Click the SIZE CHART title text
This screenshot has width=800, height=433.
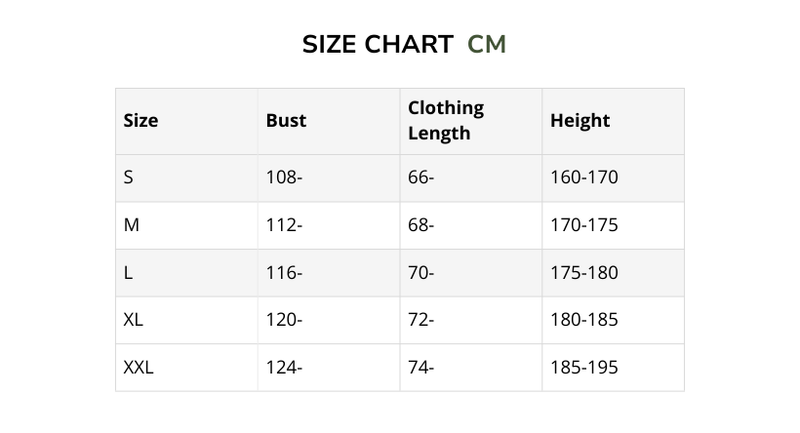(376, 45)
